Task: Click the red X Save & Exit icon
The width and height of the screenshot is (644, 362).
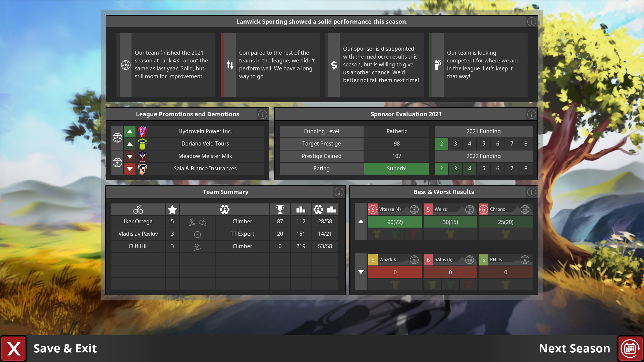Action: 14,349
